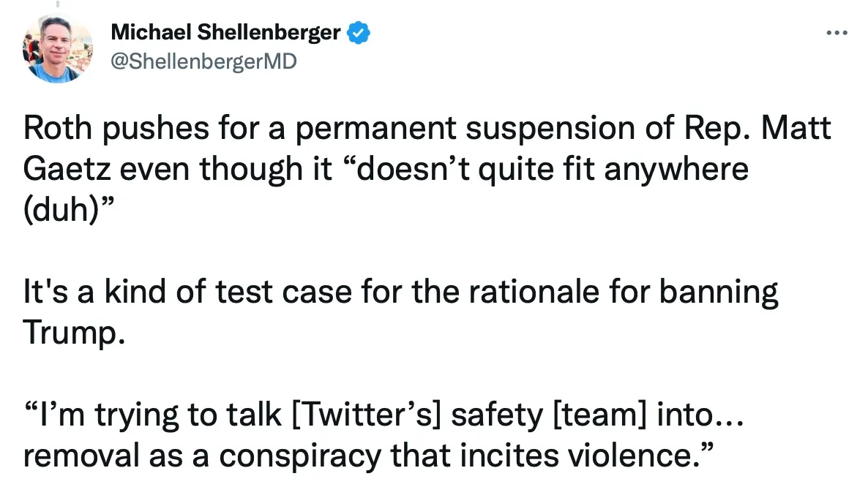Image resolution: width=868 pixels, height=487 pixels.
Task: Click the bracketed '[Twitter's]' text
Action: pyautogui.click(x=366, y=415)
